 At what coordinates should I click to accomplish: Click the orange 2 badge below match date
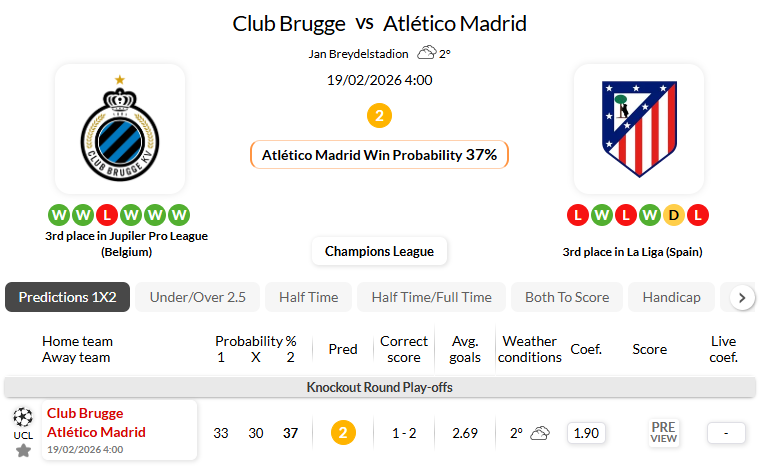(x=379, y=116)
